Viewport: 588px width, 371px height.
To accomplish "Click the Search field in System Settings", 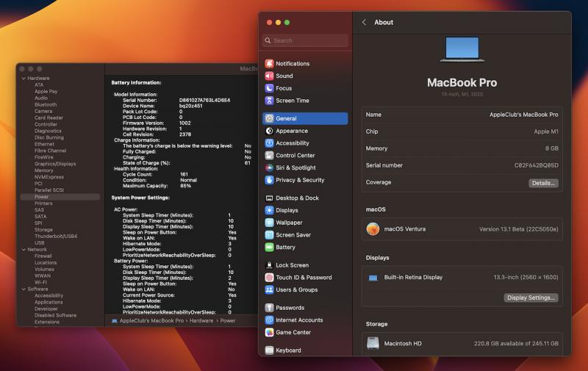I will [x=305, y=40].
